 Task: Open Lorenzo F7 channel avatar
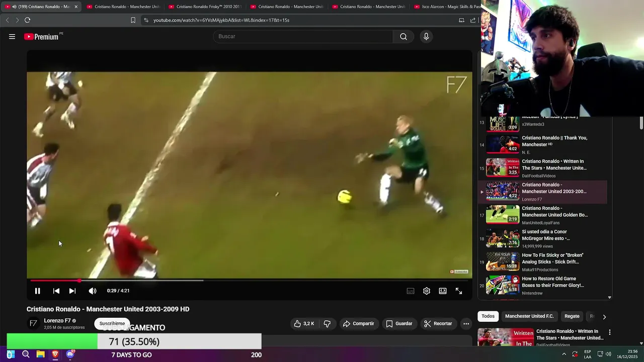pyautogui.click(x=33, y=324)
